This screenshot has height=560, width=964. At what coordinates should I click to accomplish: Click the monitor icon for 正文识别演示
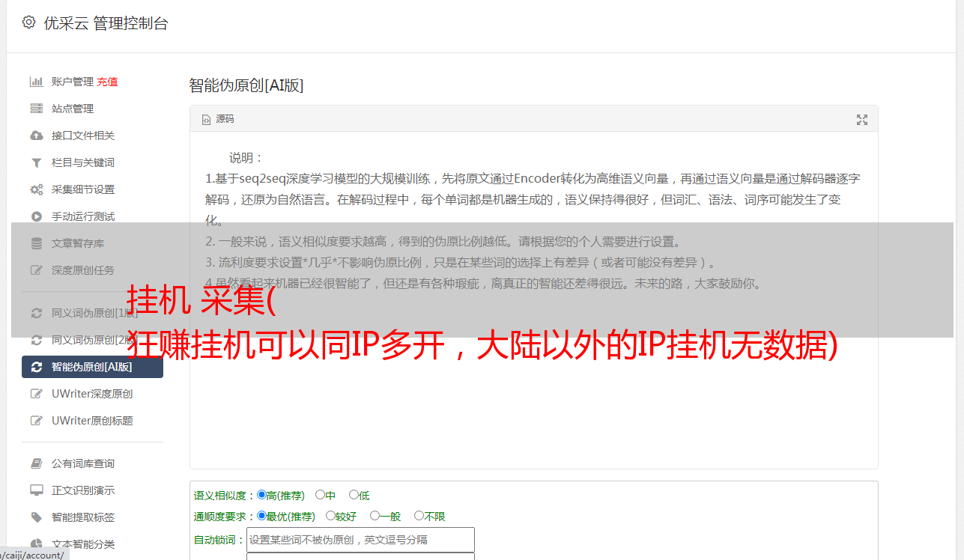(x=36, y=490)
